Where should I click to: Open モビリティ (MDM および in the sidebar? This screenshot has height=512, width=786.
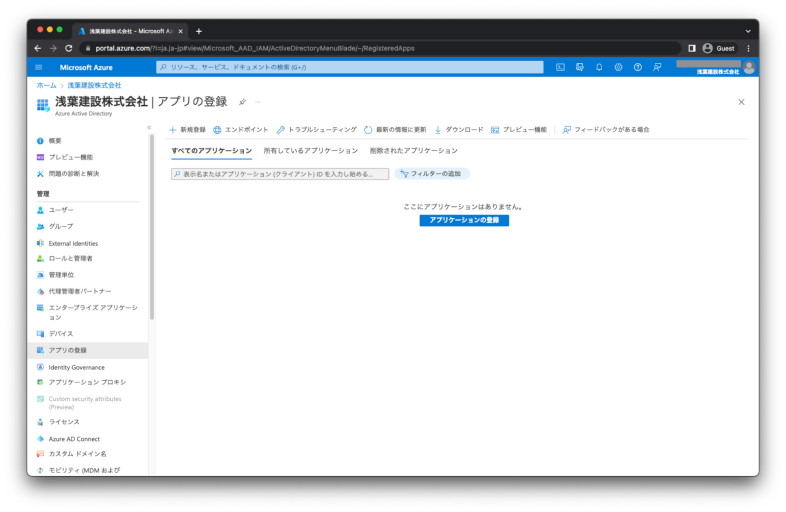coord(79,470)
